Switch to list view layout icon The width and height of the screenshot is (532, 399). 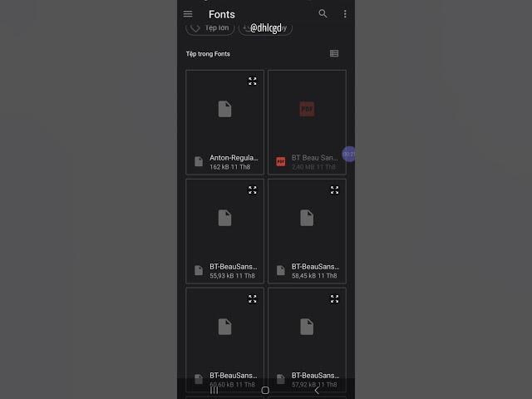(334, 53)
